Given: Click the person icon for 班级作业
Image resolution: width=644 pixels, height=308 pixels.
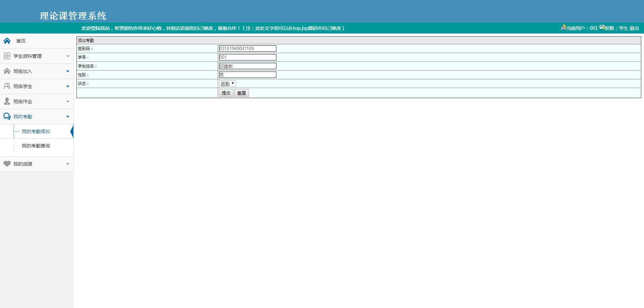Looking at the screenshot, I should point(7,101).
